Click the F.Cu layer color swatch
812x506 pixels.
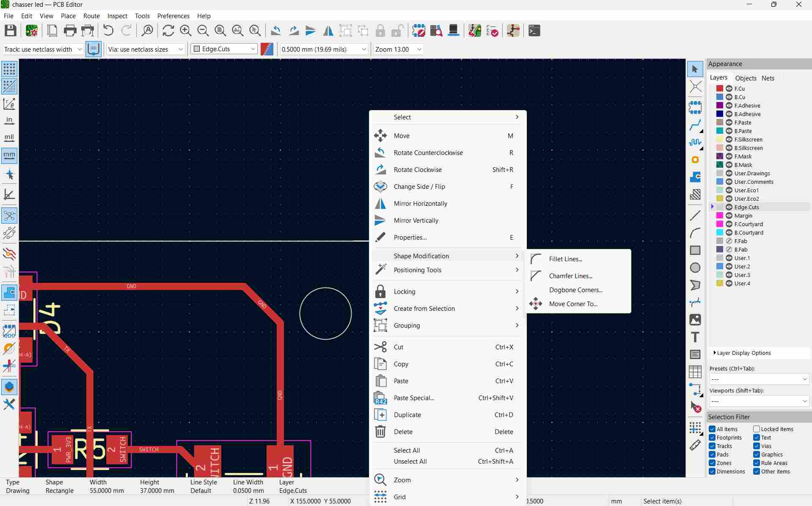tap(719, 88)
